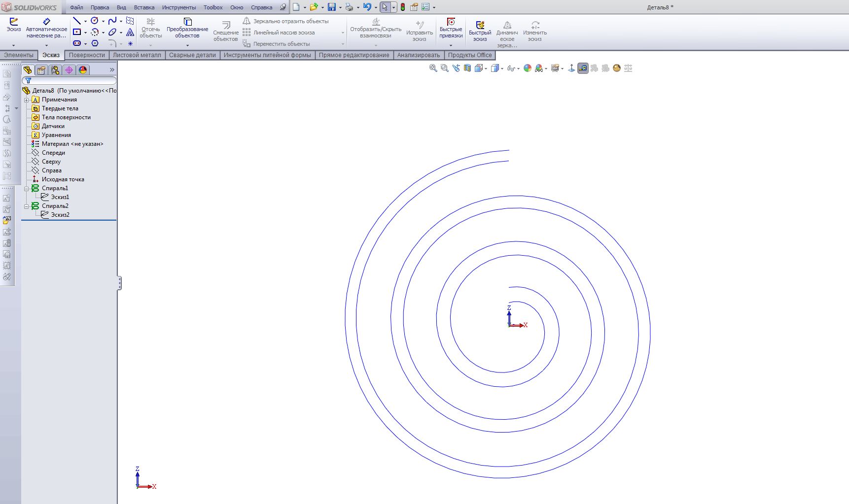Image resolution: width=849 pixels, height=504 pixels.
Task: Open the Быстрые привязки dropdown arrow
Action: click(451, 45)
